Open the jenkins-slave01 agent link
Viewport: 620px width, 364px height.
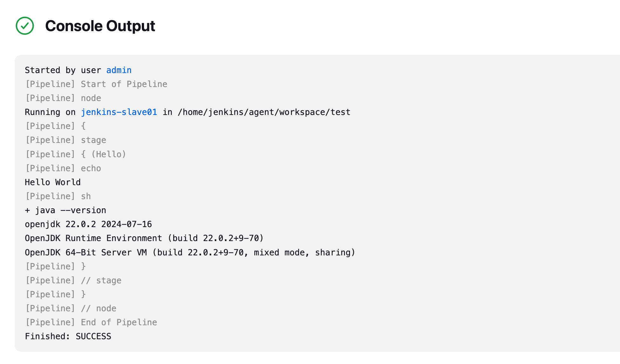(x=119, y=112)
